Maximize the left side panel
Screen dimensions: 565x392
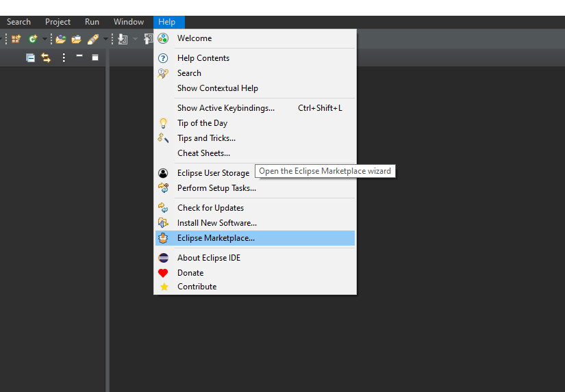(95, 57)
